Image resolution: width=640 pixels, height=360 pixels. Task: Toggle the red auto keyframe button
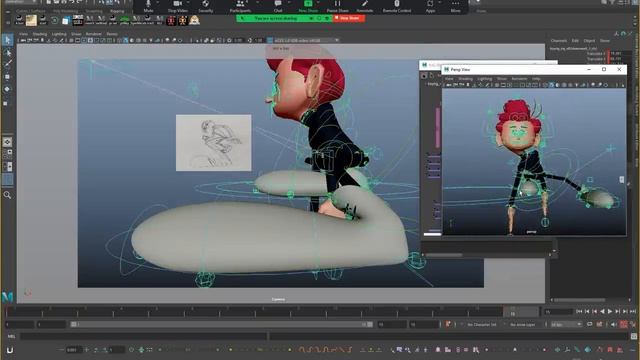[x=623, y=324]
